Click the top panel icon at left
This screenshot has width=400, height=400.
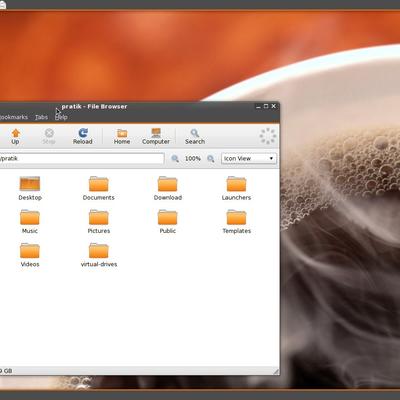click(x=3, y=4)
